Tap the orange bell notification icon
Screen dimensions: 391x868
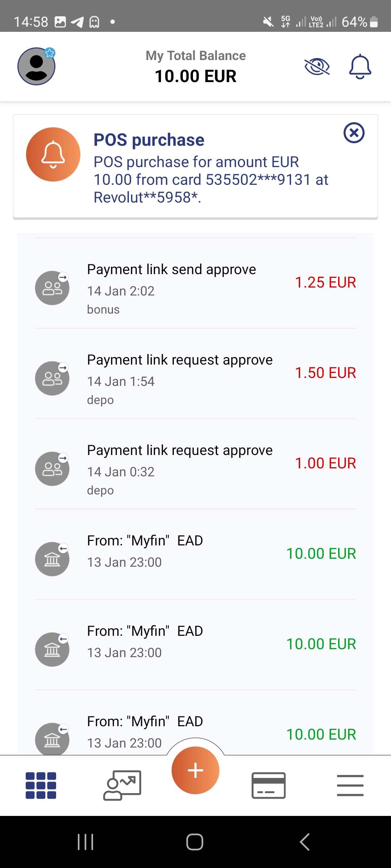[x=53, y=154]
